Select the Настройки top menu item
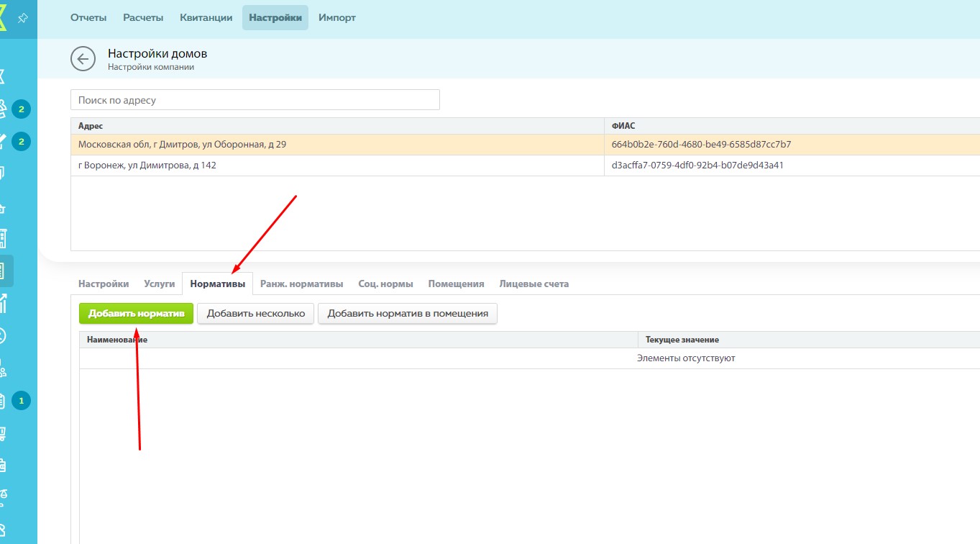Viewport: 980px width, 544px height. (x=275, y=17)
